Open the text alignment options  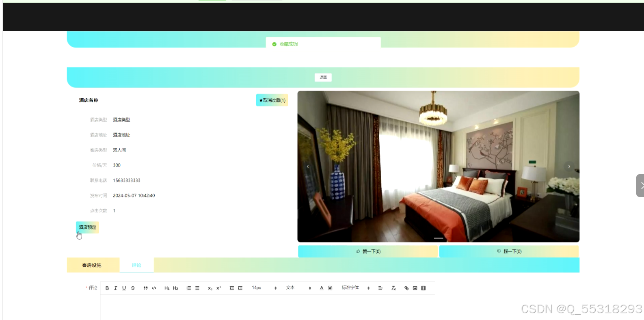(380, 288)
